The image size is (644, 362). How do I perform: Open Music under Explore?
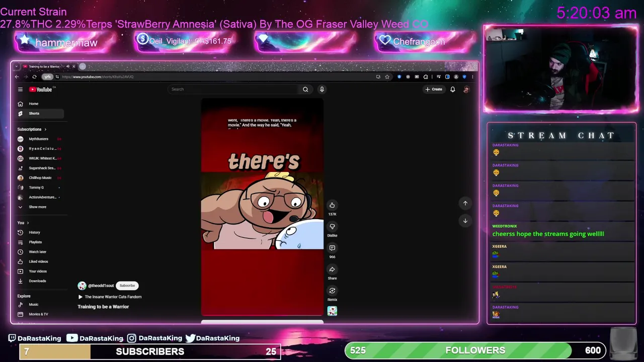(x=39, y=305)
